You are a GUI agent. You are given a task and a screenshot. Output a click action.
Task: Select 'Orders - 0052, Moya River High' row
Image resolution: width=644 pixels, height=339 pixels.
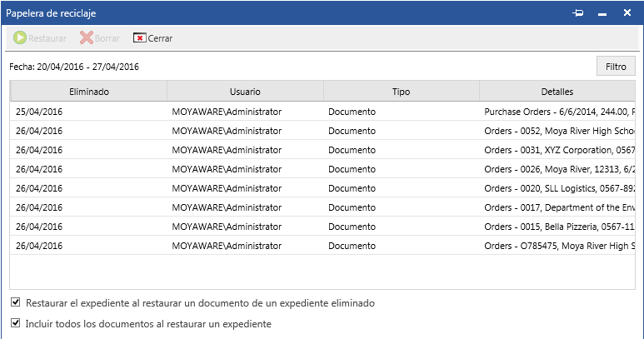click(322, 131)
